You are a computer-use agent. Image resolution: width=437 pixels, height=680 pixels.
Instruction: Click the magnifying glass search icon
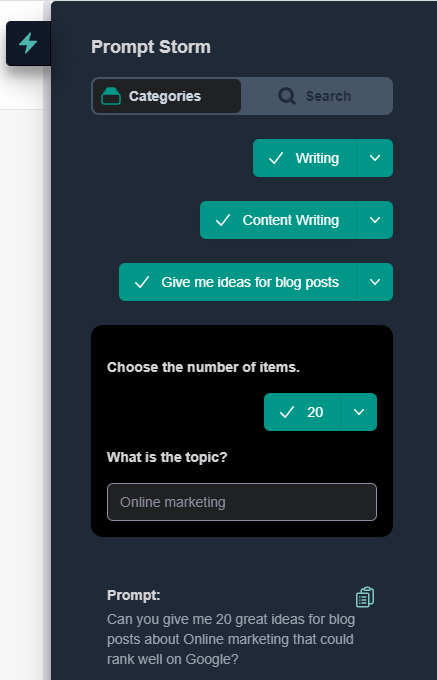287,96
